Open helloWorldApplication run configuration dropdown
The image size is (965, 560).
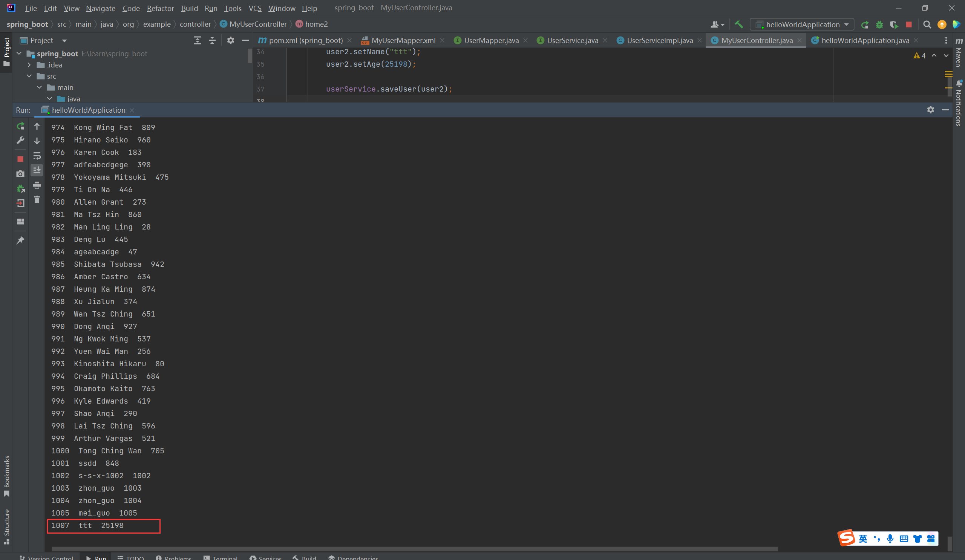coord(802,24)
